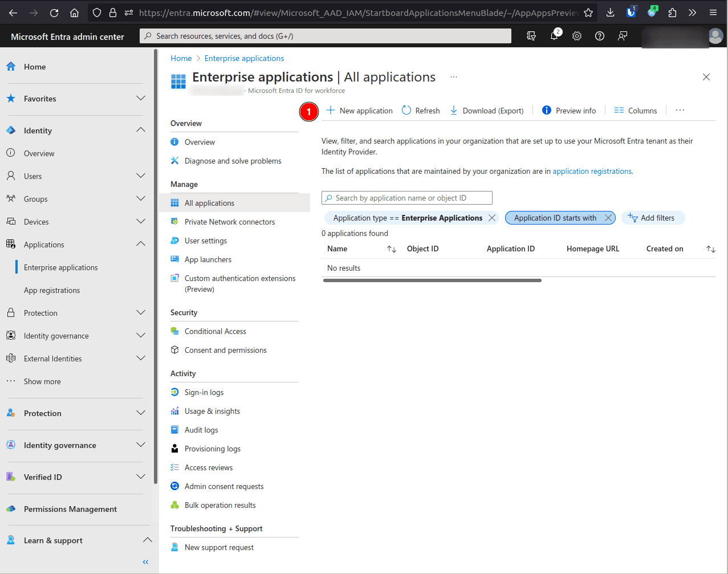Open App registrations in left navigation
This screenshot has height=574, width=728.
pyautogui.click(x=52, y=290)
